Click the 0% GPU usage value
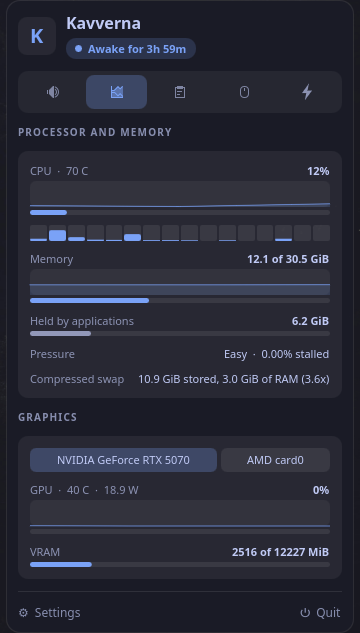The height and width of the screenshot is (633, 360). tap(321, 490)
